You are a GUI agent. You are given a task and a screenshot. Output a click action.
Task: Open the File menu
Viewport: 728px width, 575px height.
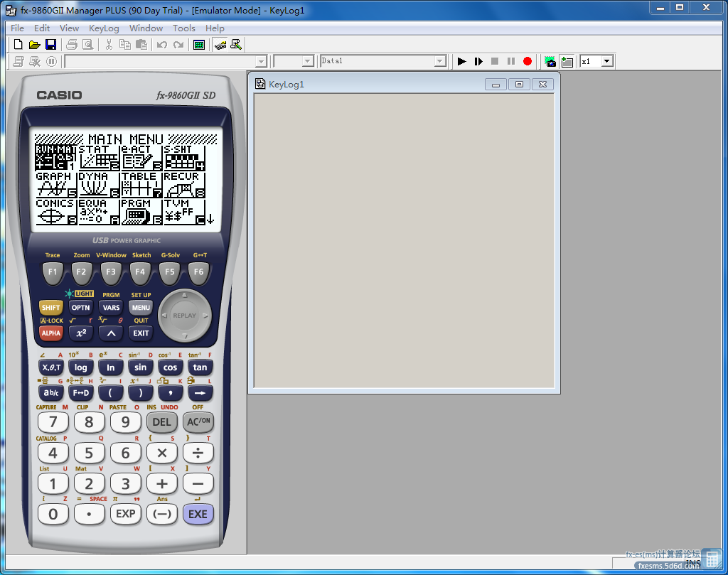point(17,28)
